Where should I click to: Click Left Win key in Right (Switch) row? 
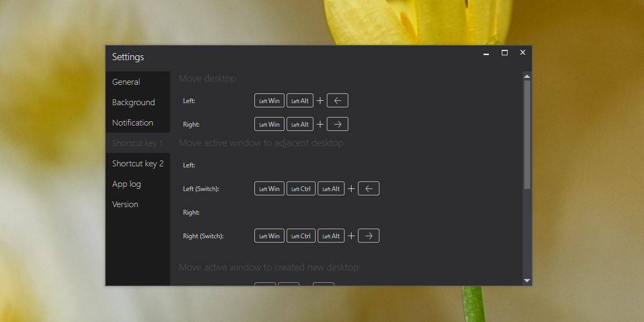click(269, 236)
